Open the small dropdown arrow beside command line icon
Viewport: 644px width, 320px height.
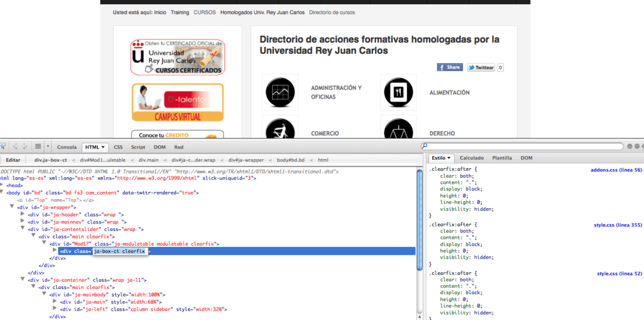coord(48,146)
